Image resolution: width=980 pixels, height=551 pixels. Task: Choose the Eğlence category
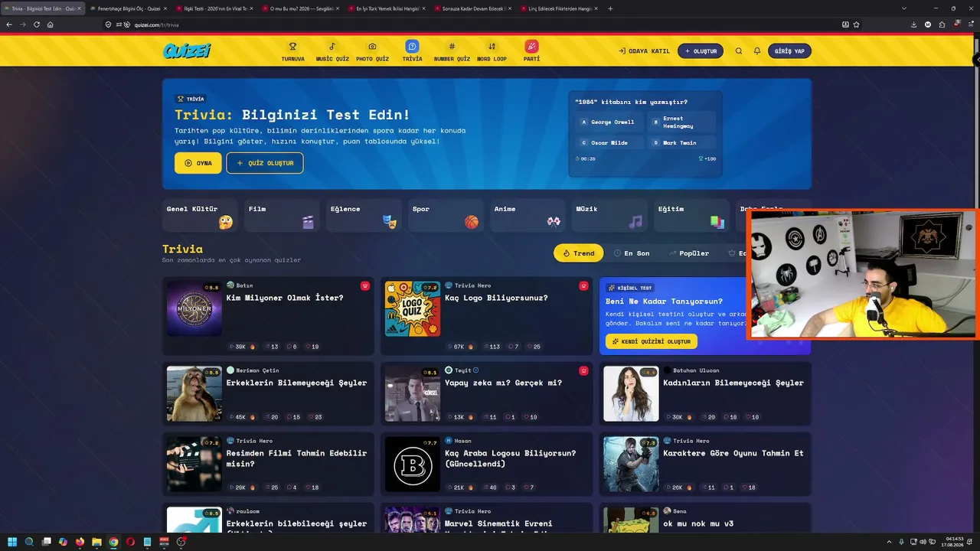pyautogui.click(x=364, y=216)
